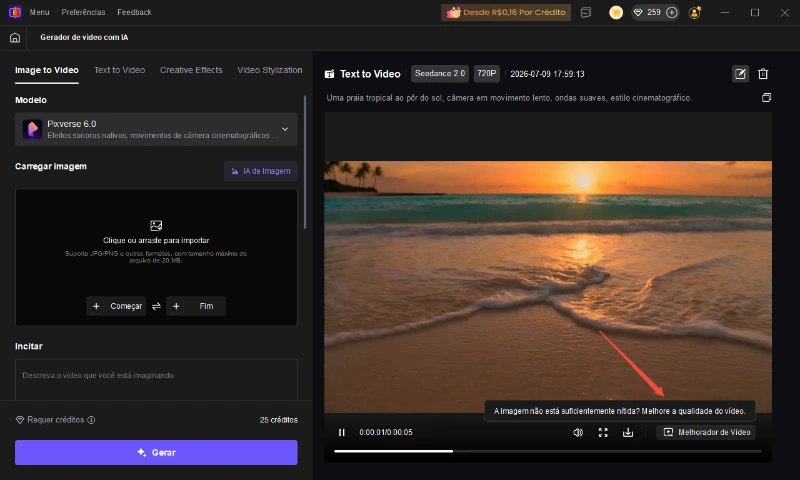Open the Menu item
Screen dimensions: 800x480
click(39, 12)
